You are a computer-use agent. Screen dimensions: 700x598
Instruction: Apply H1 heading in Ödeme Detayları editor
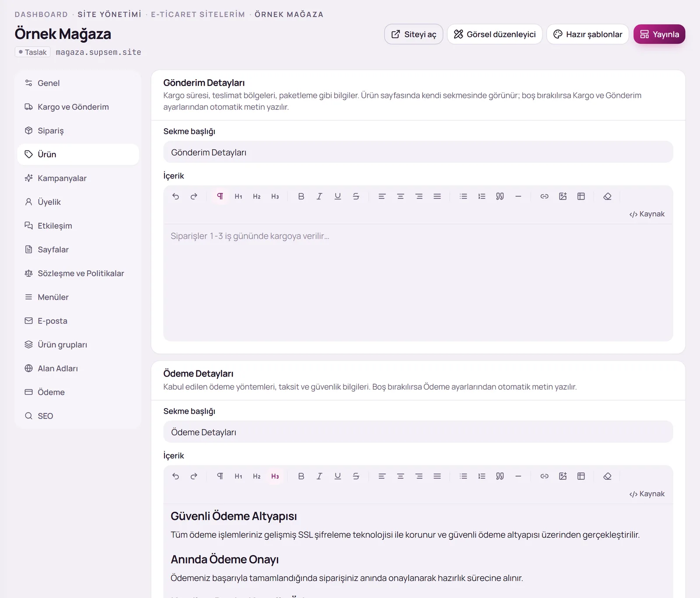(238, 476)
